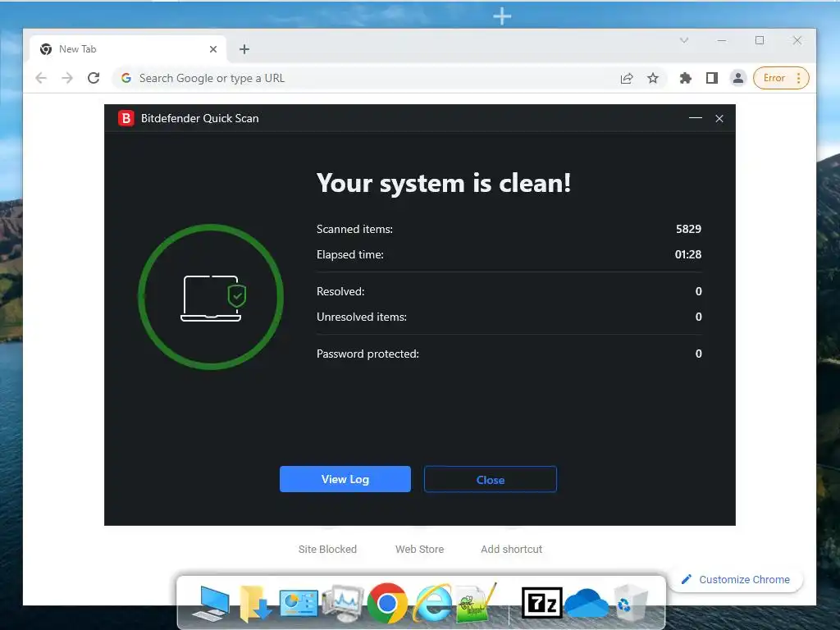Click the Add shortcut tile

[511, 549]
